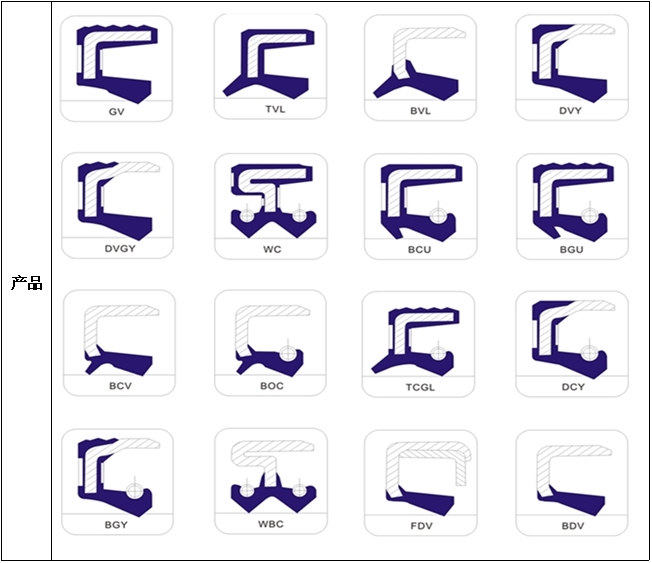Viewport: 652px width, 563px height.
Task: Click the DVGY text label
Action: 120,249
